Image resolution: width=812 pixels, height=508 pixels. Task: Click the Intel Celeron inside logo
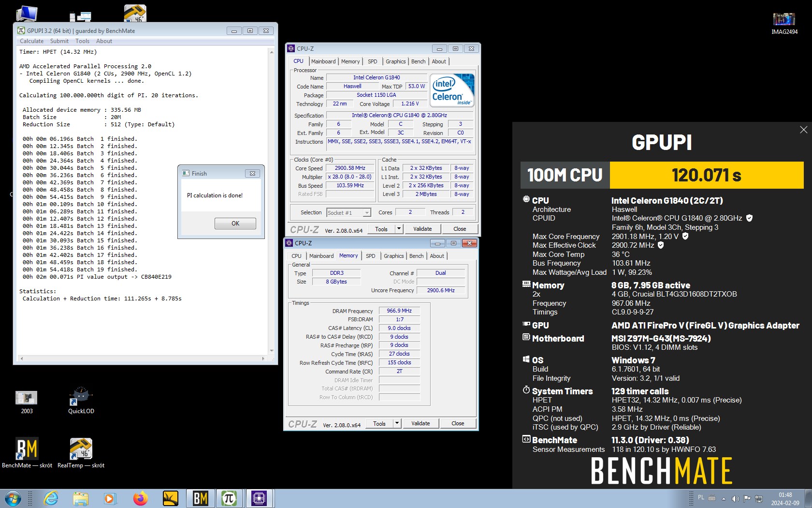[452, 90]
